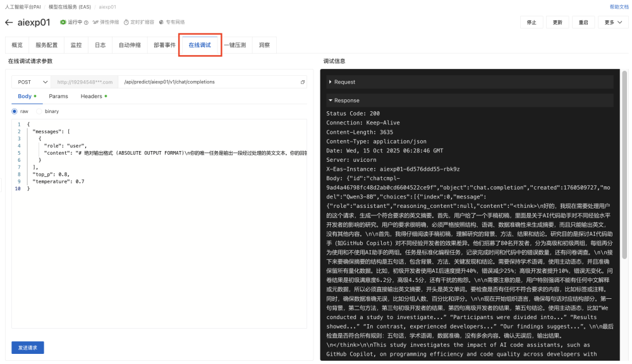The width and height of the screenshot is (632, 364).
Task: Select the binary body format option
Action: (39, 111)
